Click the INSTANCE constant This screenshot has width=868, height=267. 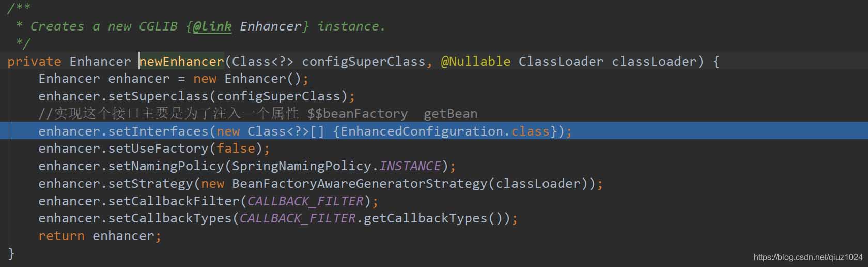click(x=410, y=166)
